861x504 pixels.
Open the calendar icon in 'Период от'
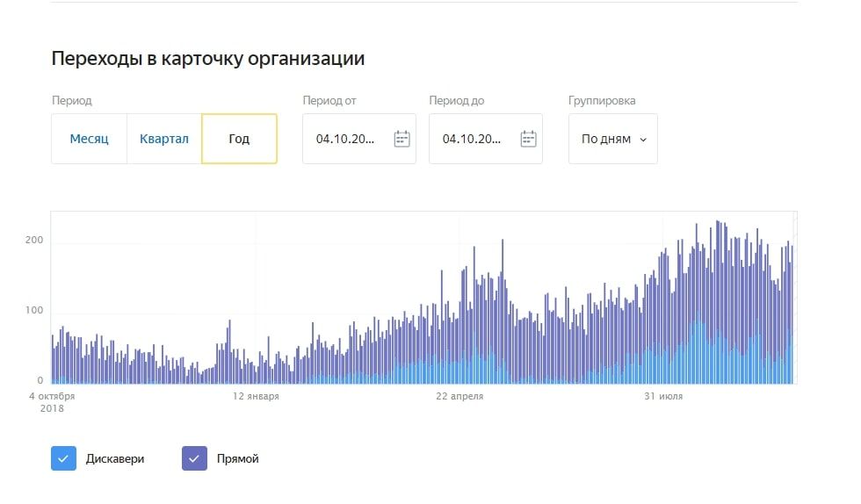click(x=402, y=139)
